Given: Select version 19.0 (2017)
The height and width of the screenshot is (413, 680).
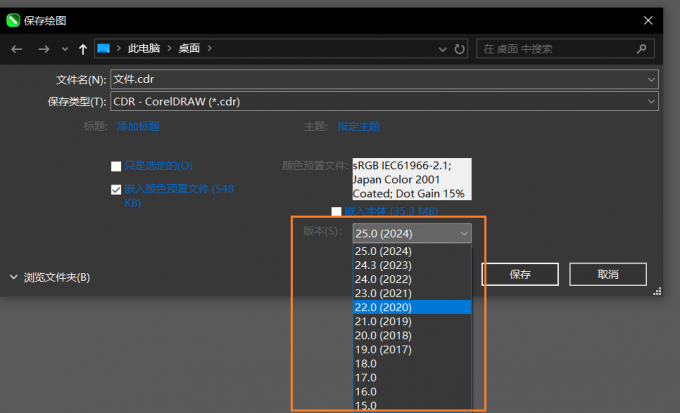Looking at the screenshot, I should [412, 349].
